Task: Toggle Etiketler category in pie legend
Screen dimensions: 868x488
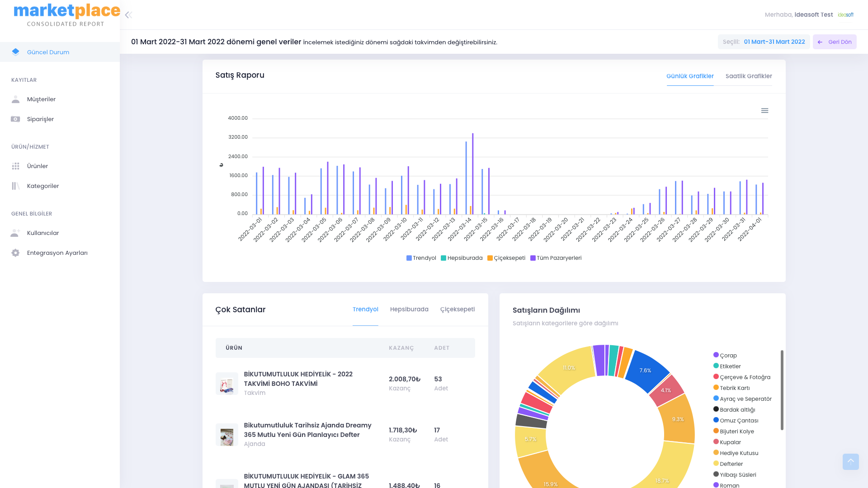Action: [x=727, y=366]
